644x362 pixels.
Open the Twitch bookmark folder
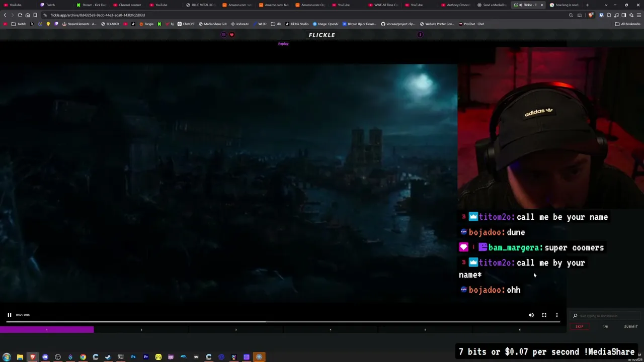(19, 24)
